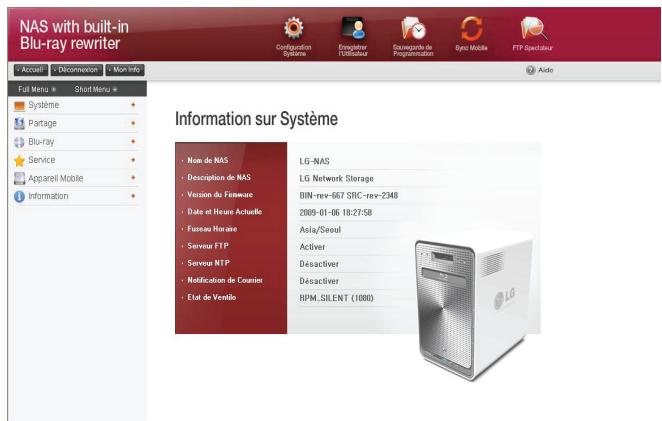Expand the Appareil Mobile menu arrow
This screenshot has width=662, height=421.
point(133,178)
